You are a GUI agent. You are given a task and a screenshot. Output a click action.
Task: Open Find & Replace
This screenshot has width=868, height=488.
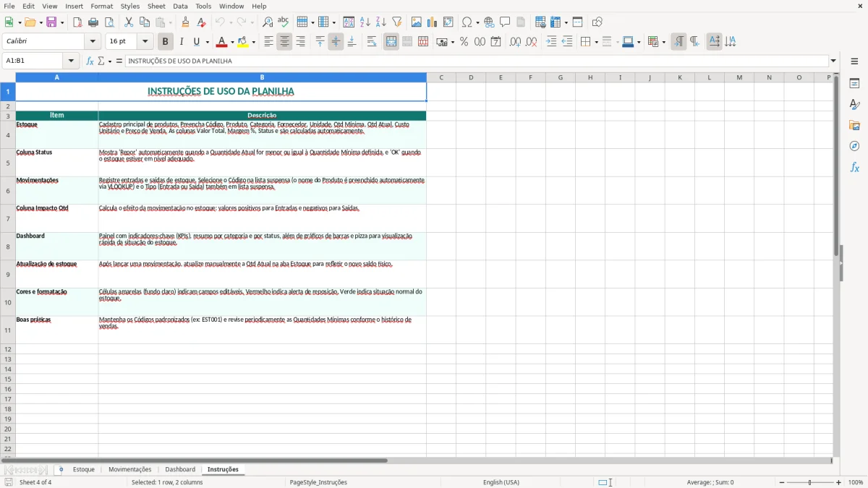click(267, 22)
